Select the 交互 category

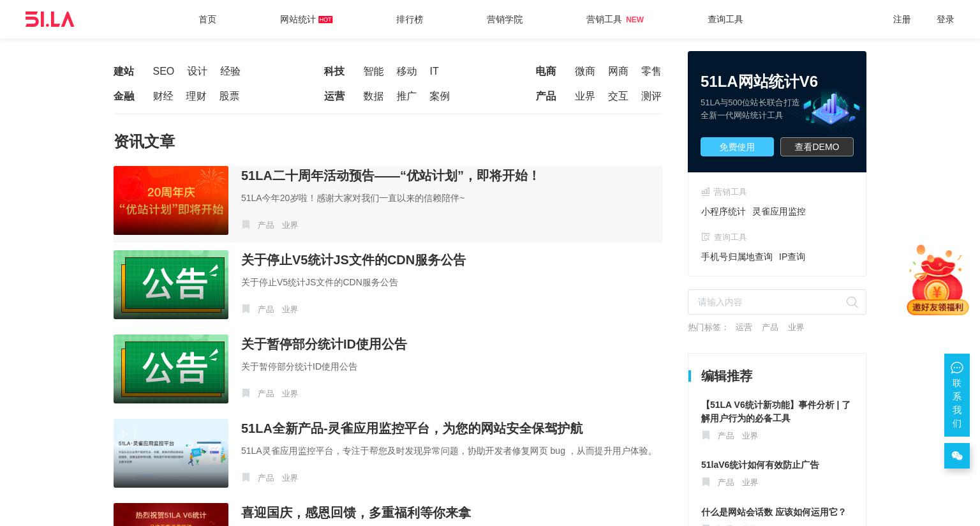(618, 96)
